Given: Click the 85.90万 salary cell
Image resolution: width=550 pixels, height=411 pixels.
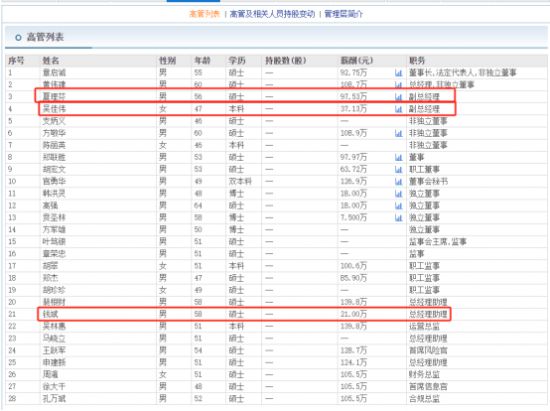Looking at the screenshot, I should [353, 278].
